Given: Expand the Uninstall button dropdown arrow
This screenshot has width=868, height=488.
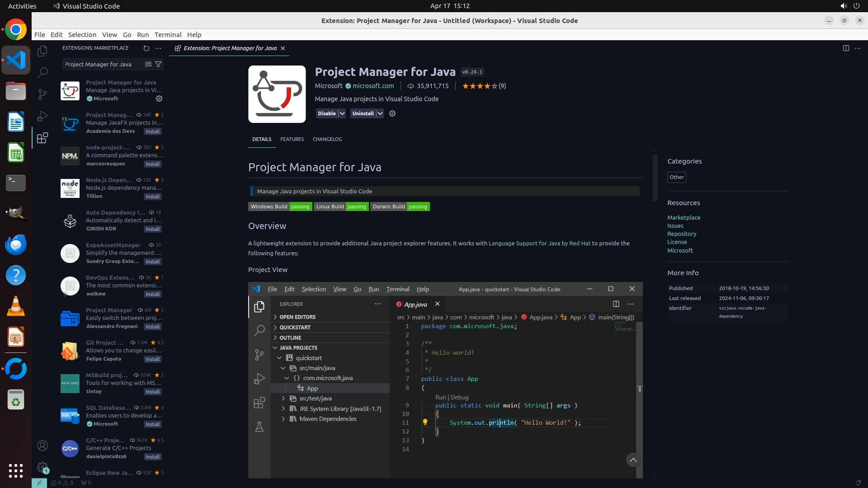Looking at the screenshot, I should pos(380,113).
